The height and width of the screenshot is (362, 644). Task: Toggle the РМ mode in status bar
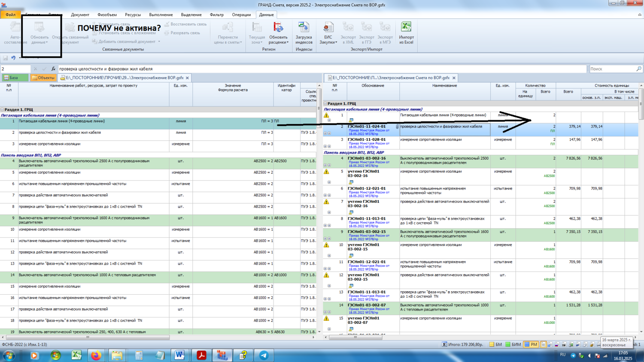(x=531, y=344)
